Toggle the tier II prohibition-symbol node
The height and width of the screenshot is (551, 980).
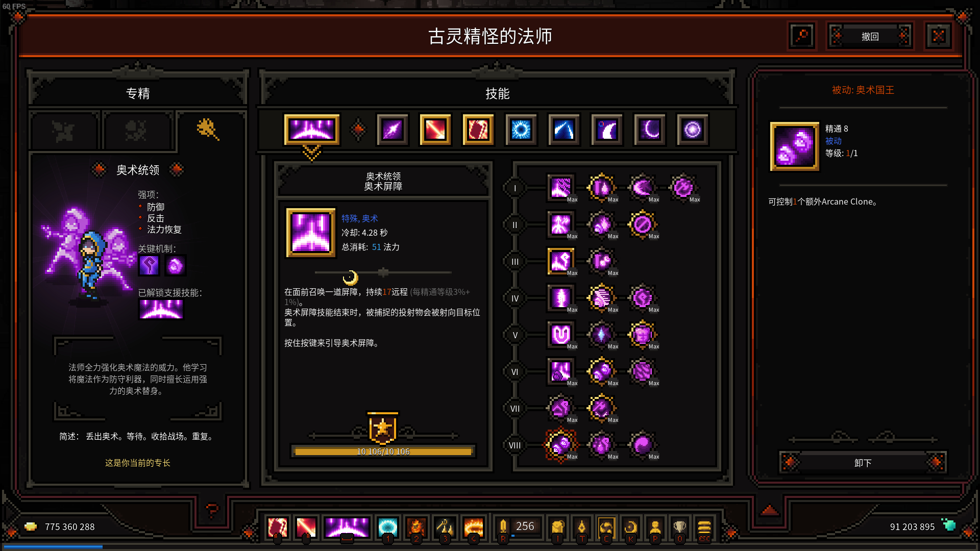(642, 224)
